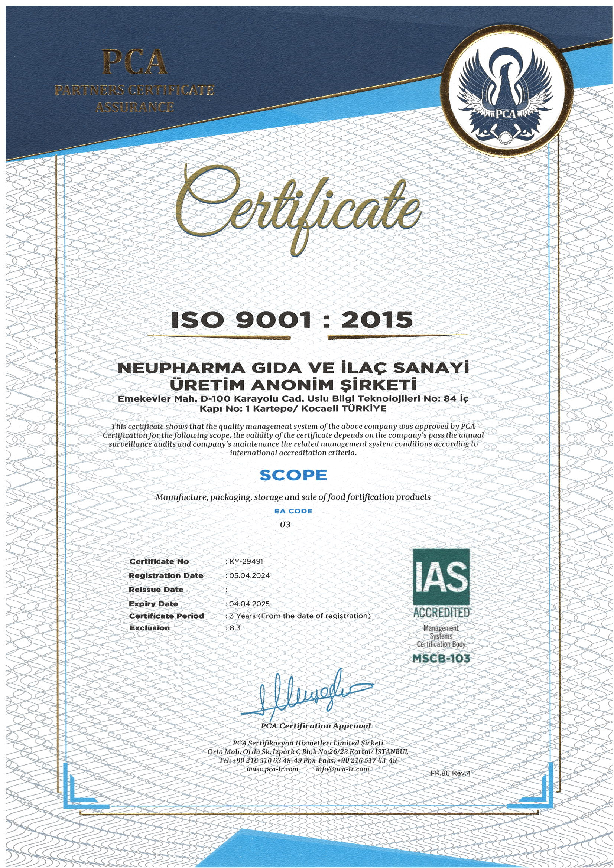Click 'Kapı No: 1 Kartepe/ Kocaeli TÜRKİYE'
The height and width of the screenshot is (868, 614).
point(293,409)
